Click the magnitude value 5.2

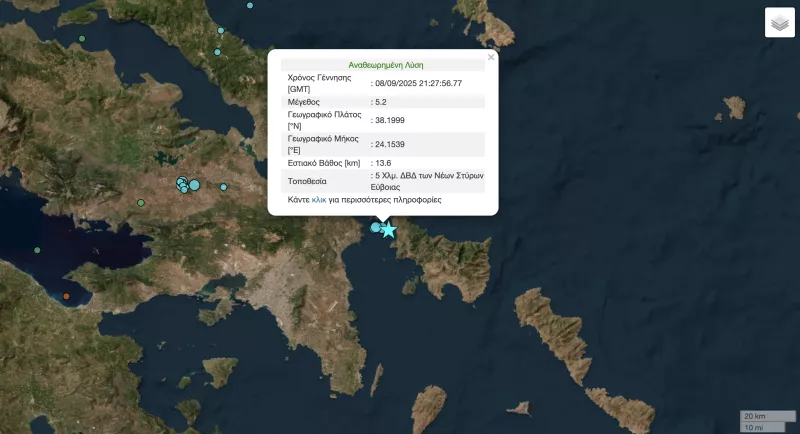click(381, 102)
